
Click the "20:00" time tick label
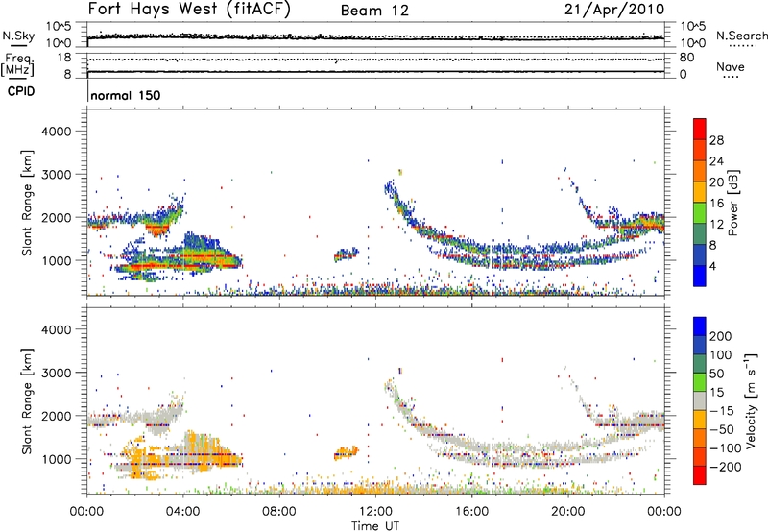click(567, 512)
